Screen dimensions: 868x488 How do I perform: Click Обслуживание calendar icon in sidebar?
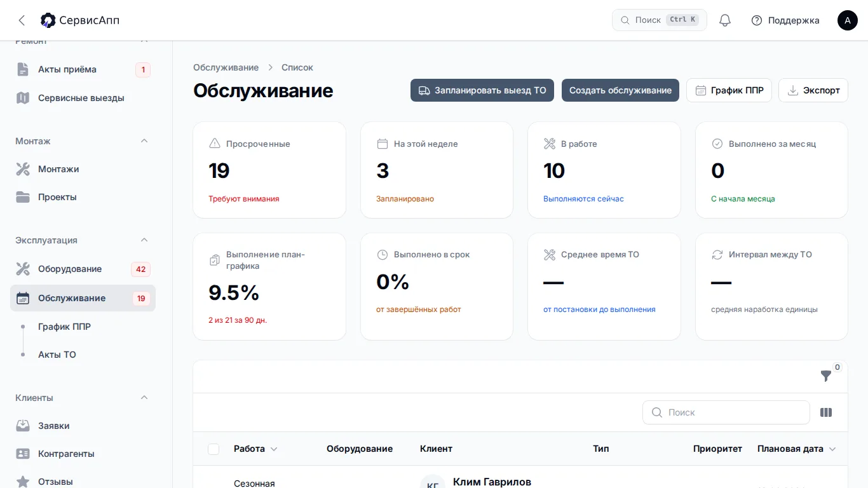tap(23, 298)
